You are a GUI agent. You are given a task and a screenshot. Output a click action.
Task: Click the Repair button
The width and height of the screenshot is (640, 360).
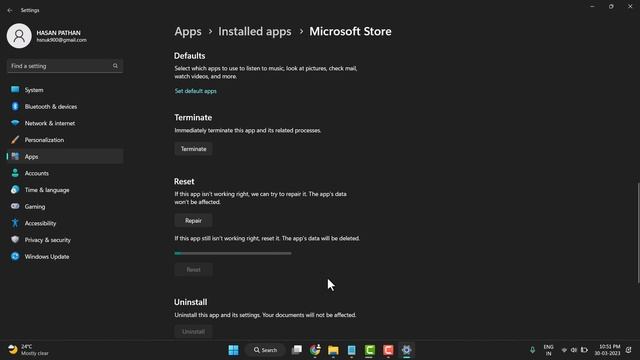coord(193,220)
